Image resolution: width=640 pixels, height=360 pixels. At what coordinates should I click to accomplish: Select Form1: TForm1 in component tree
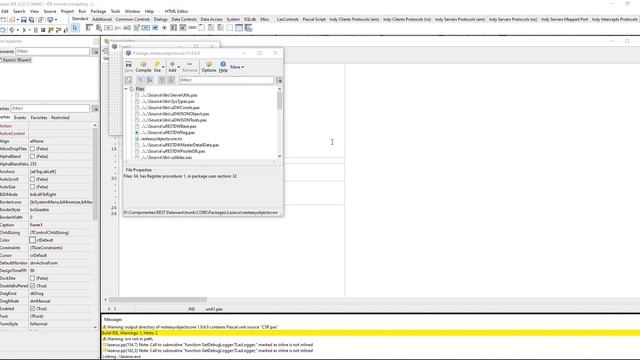point(17,60)
